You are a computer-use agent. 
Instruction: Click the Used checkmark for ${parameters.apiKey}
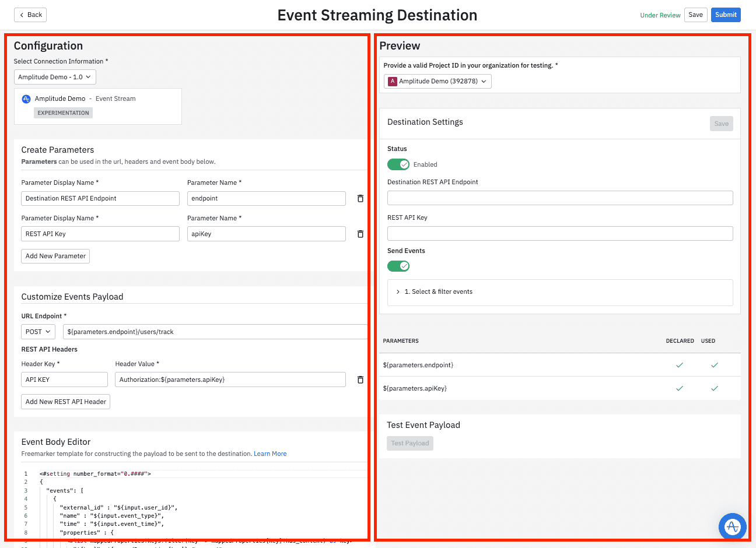point(714,388)
